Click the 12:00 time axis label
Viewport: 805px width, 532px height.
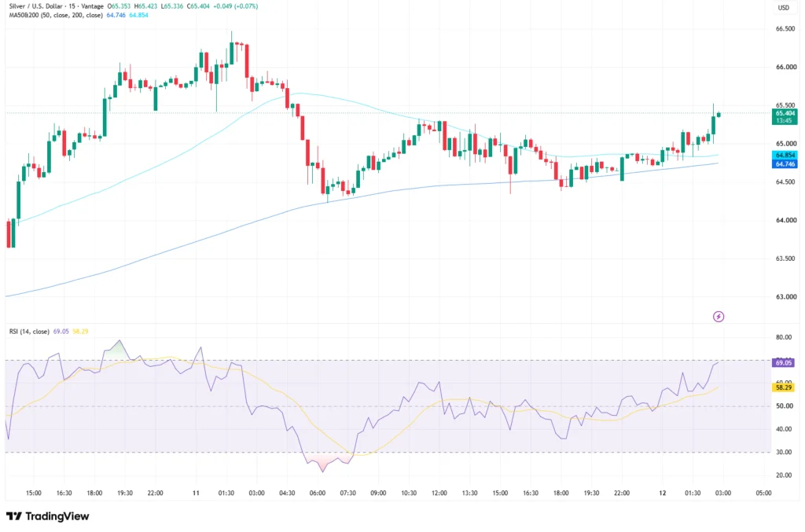439,493
